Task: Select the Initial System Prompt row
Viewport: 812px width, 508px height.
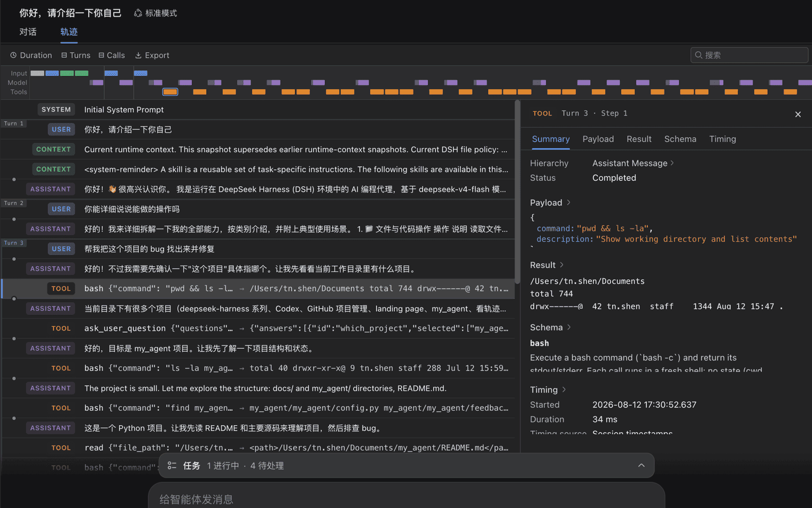Action: coord(258,110)
